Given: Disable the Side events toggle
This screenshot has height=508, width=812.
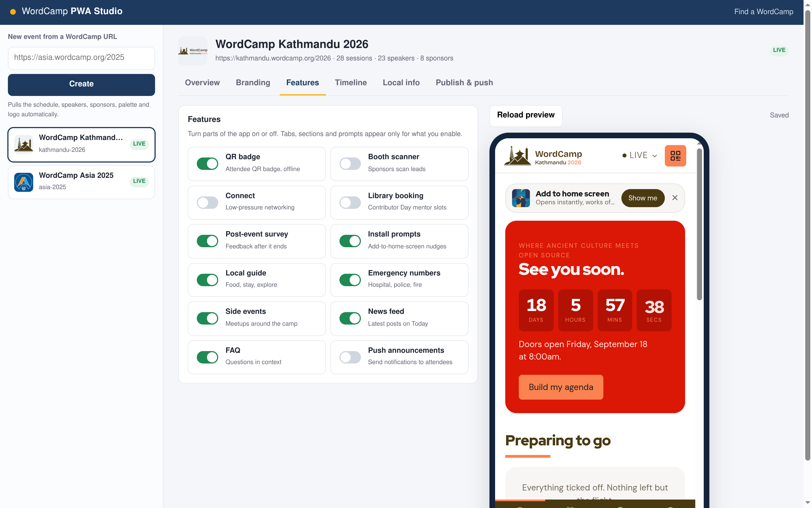Looking at the screenshot, I should [x=207, y=318].
